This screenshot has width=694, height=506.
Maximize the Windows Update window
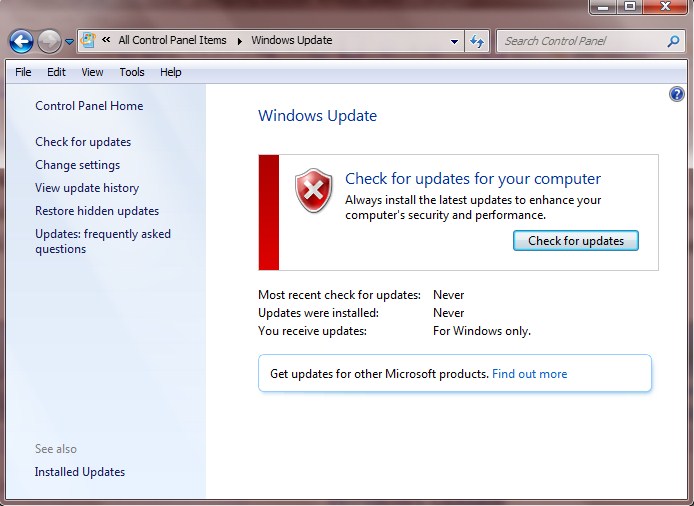[629, 7]
